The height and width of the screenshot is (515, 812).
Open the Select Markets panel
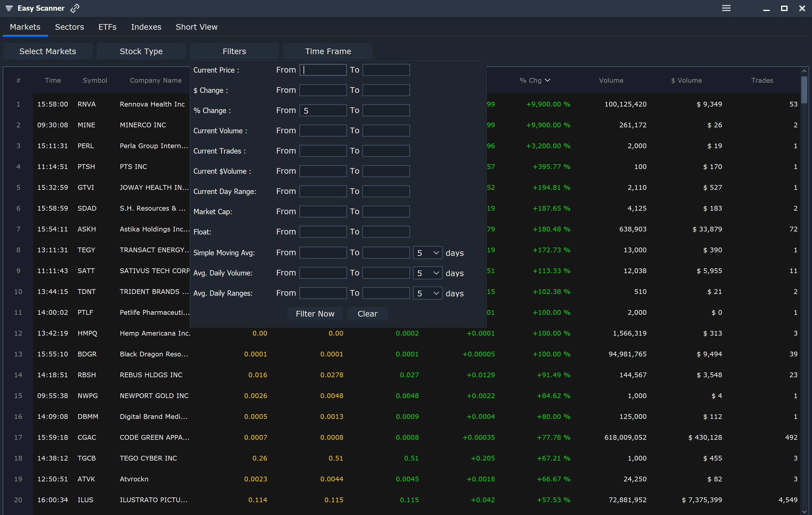click(48, 51)
